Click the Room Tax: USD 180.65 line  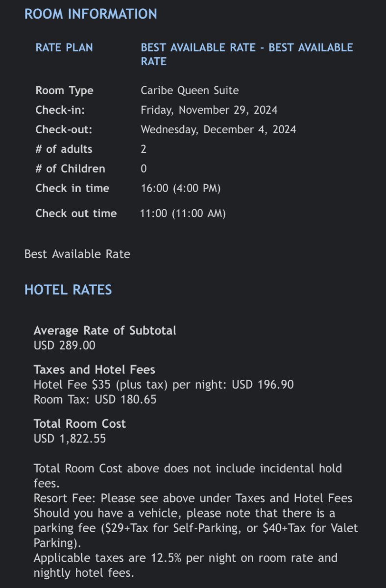point(95,399)
